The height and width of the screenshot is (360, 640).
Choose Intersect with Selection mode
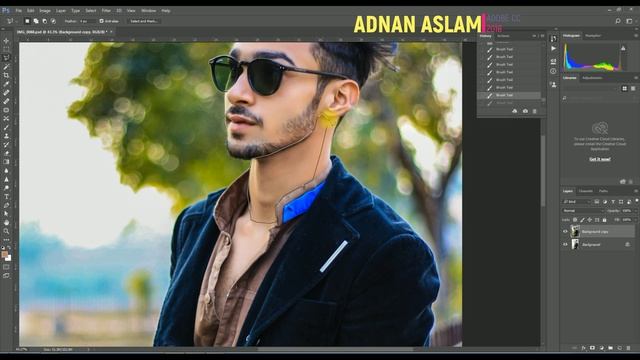(53, 21)
